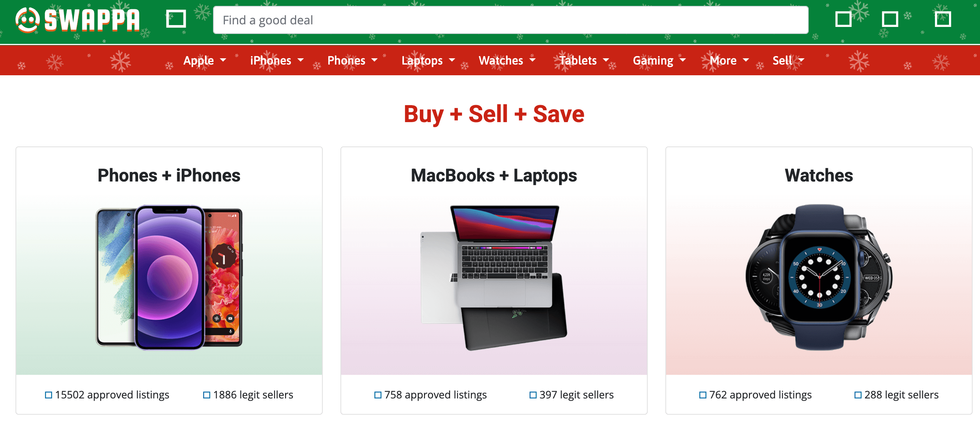Click the icon beside "762 approved listings"
The height and width of the screenshot is (425, 980).
click(703, 395)
